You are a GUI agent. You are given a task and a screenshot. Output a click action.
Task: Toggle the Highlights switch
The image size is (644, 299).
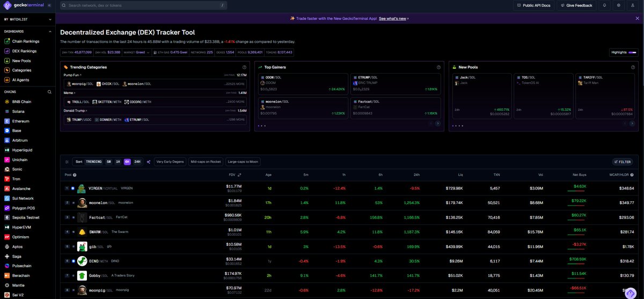632,52
